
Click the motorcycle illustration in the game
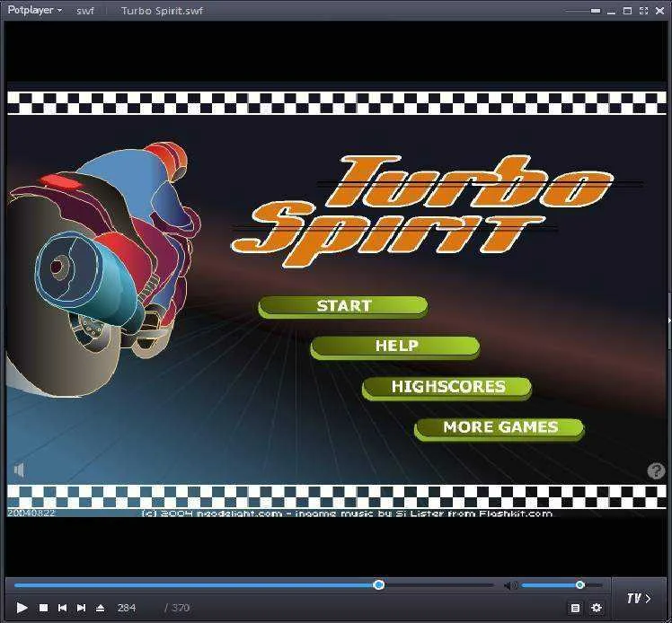[x=104, y=269]
